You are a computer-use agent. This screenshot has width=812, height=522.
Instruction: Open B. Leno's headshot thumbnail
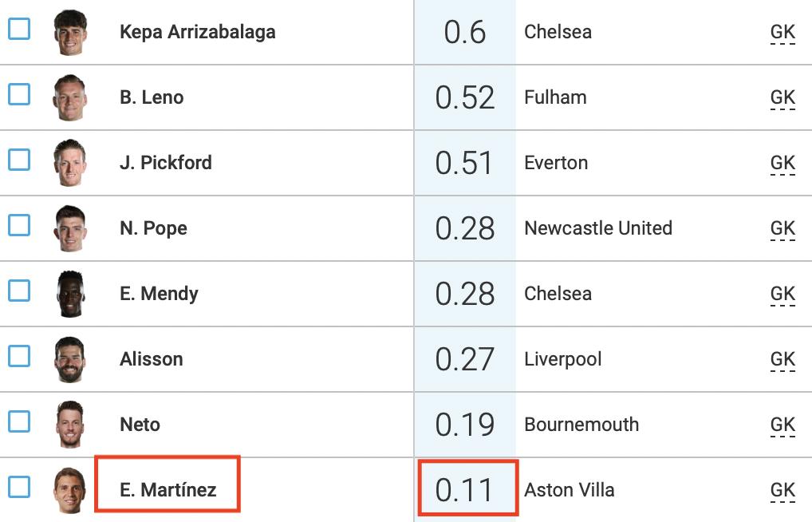pyautogui.click(x=70, y=98)
